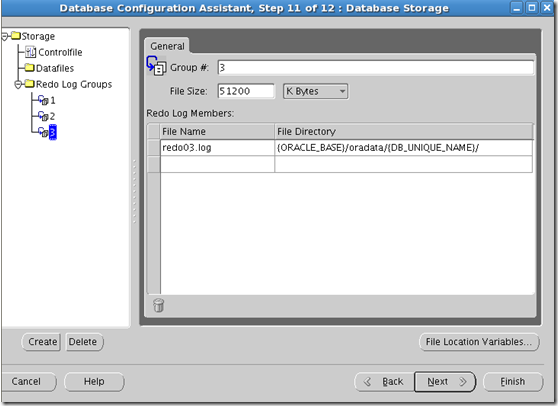Click the File Name column header
This screenshot has height=406, width=558.
pos(217,132)
